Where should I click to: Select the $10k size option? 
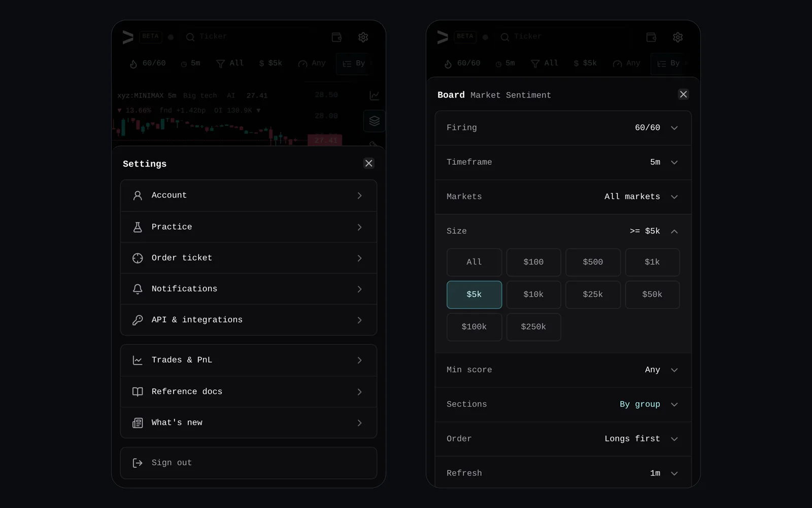(x=533, y=295)
